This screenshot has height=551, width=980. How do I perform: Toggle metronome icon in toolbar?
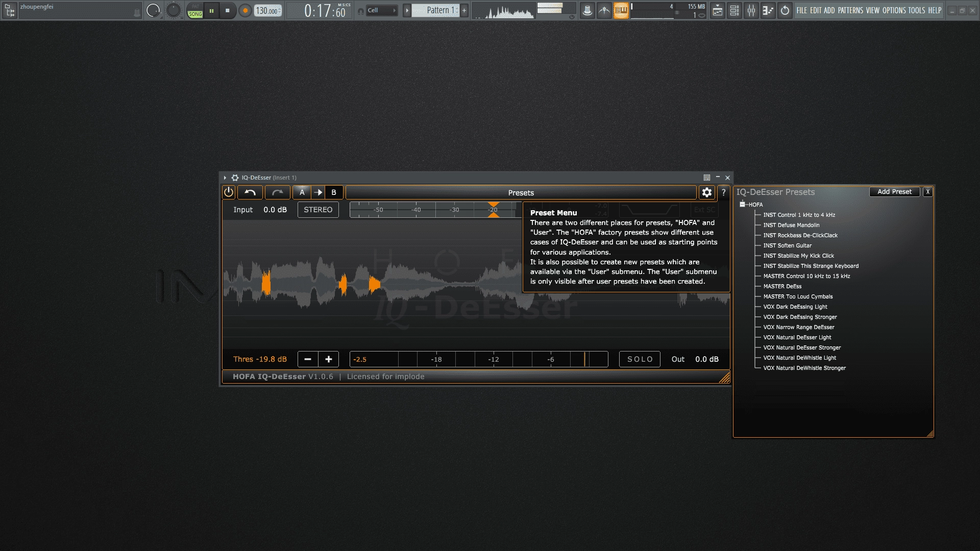[587, 10]
